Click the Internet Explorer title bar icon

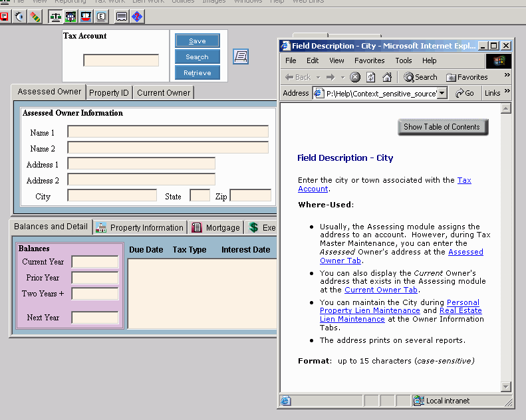point(285,46)
